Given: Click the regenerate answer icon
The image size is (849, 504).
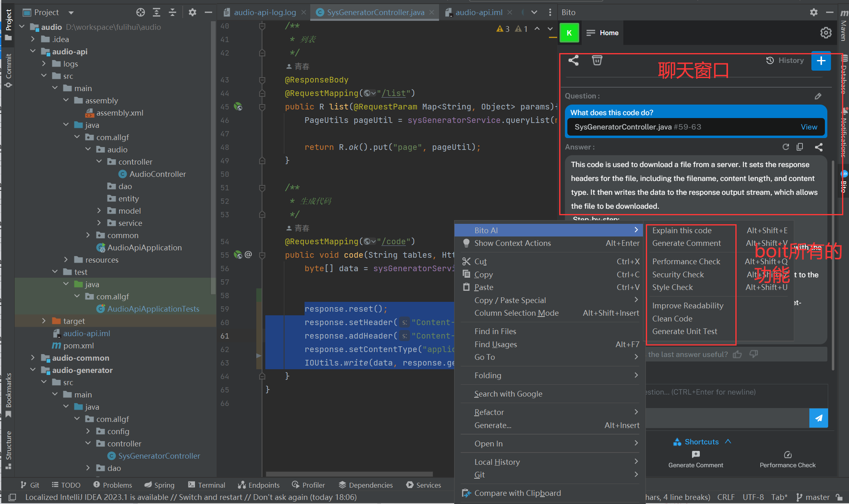Looking at the screenshot, I should click(786, 147).
